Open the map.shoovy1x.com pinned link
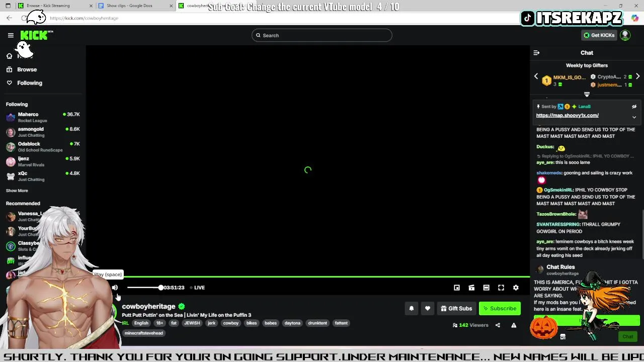Viewport: 644px width, 362px height. pos(567,116)
